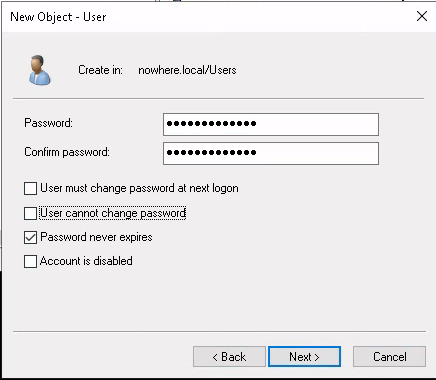Click the 'User must change password at next logon' label text

(139, 188)
